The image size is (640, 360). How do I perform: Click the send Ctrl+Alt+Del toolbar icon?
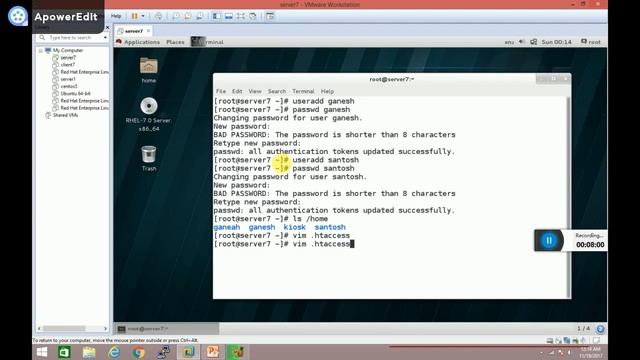(x=158, y=16)
